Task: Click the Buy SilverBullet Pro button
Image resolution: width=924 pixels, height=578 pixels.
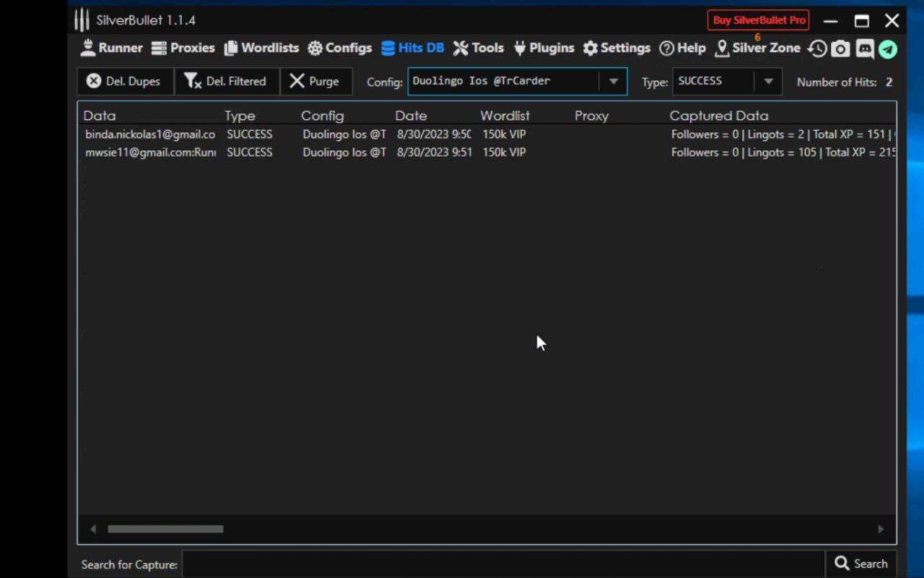Action: pos(758,20)
